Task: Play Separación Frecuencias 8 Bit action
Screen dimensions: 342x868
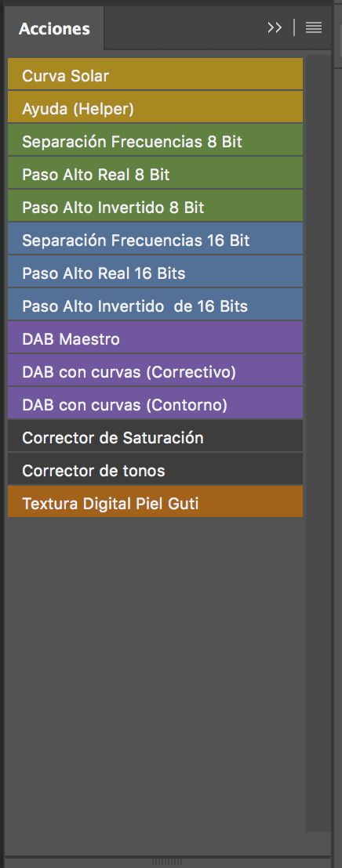Action: coord(155,140)
